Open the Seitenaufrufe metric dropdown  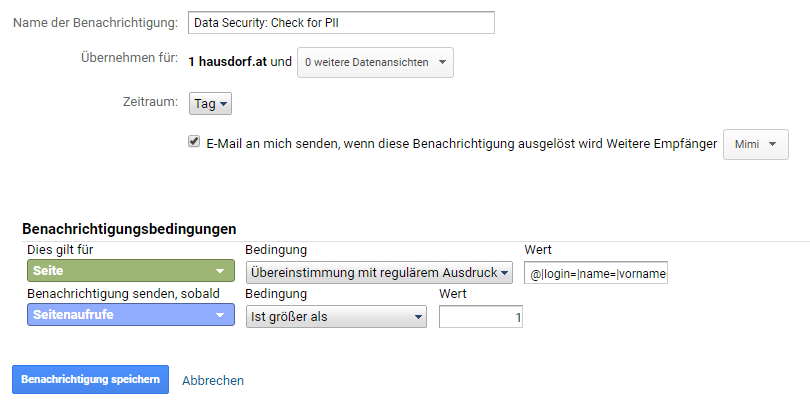120,317
